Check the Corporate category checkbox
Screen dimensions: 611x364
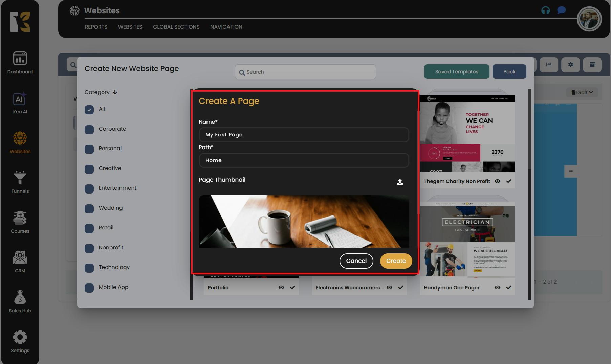click(89, 130)
